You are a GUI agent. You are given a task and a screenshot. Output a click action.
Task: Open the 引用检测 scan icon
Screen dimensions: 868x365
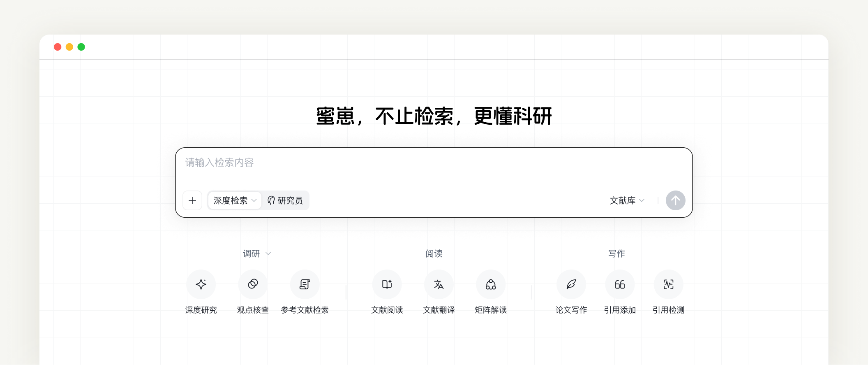(x=668, y=284)
